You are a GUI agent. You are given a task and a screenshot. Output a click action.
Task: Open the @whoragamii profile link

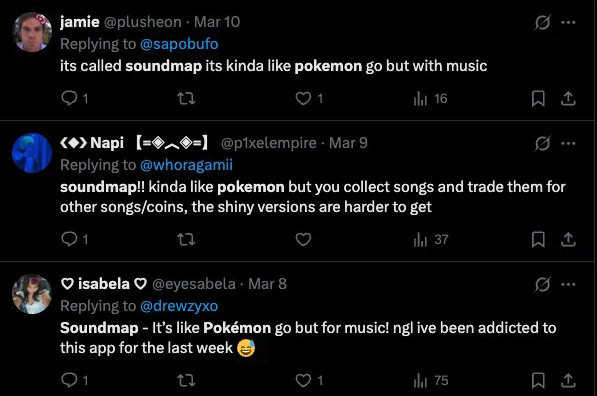186,165
